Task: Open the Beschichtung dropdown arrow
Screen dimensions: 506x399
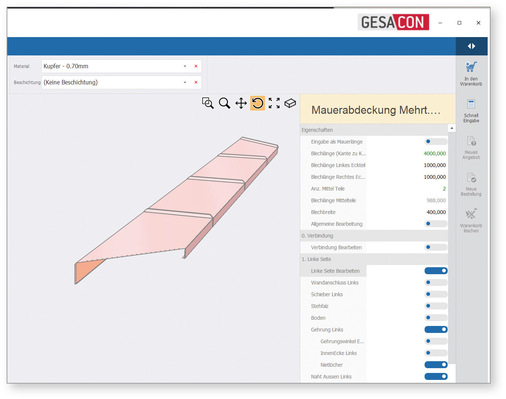Action: pyautogui.click(x=185, y=82)
